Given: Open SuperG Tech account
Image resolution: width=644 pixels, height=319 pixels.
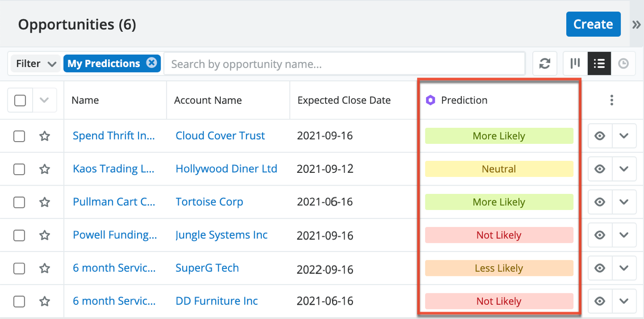Looking at the screenshot, I should (207, 268).
